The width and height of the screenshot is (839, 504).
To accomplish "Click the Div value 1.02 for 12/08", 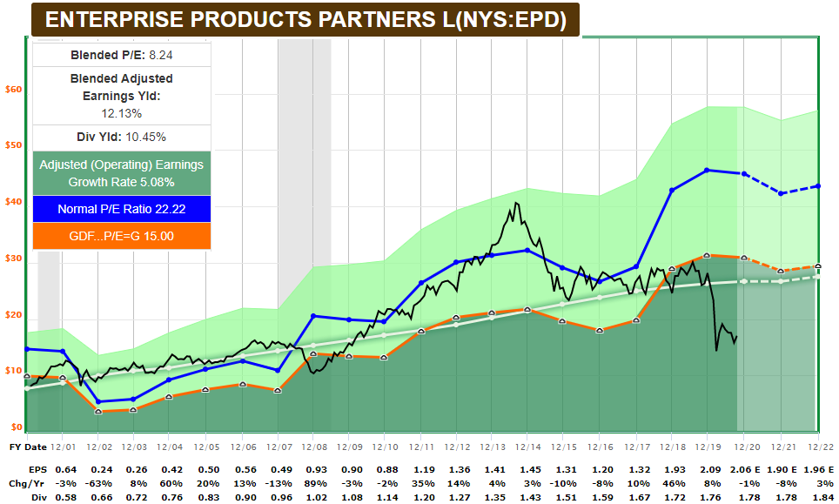I will (317, 498).
